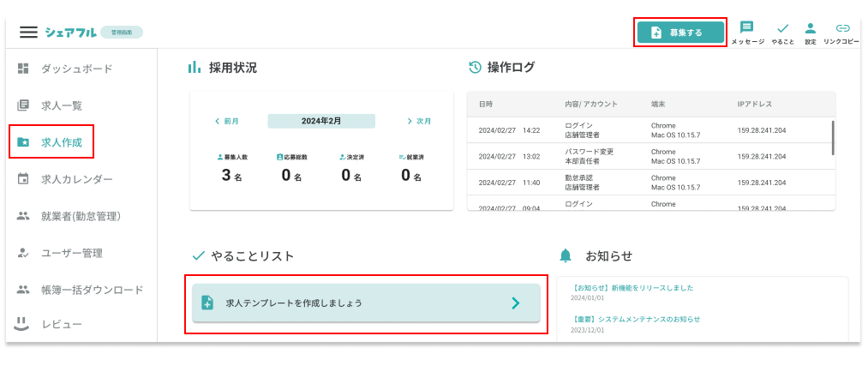This screenshot has height=384, width=868.
Task: Click the お知らせ bell icon
Action: coord(565,255)
